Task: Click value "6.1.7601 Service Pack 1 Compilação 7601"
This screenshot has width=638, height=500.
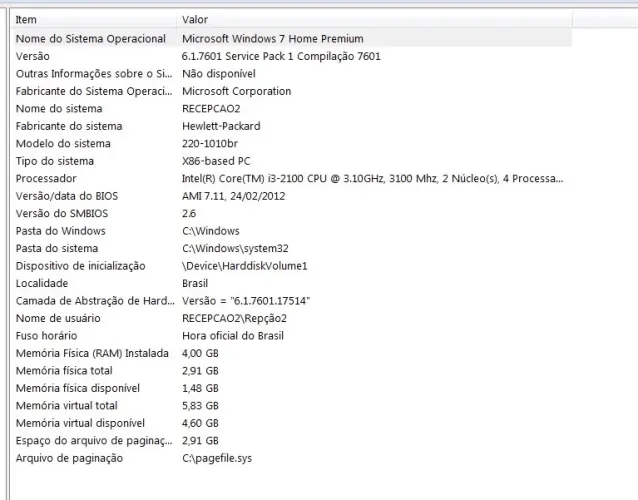Action: (281, 56)
